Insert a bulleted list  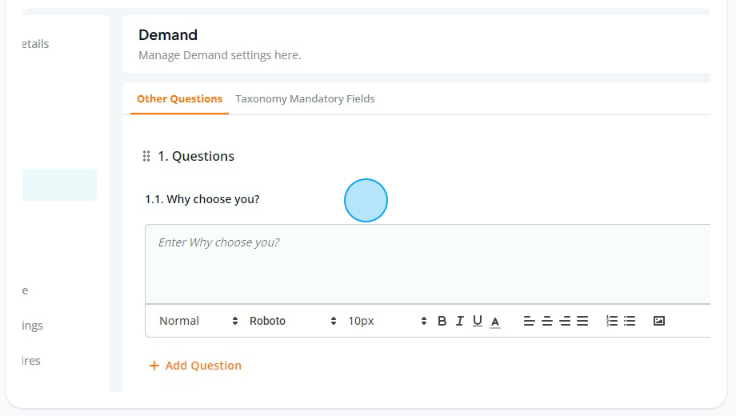(629, 321)
